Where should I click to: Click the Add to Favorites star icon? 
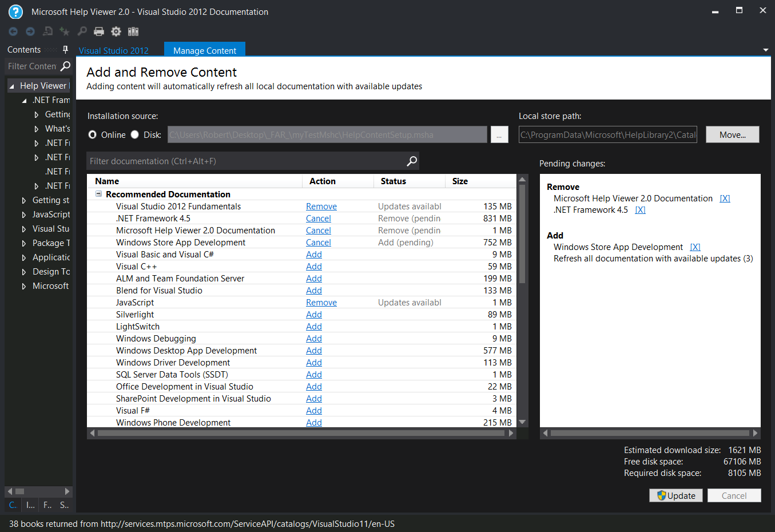pyautogui.click(x=65, y=31)
